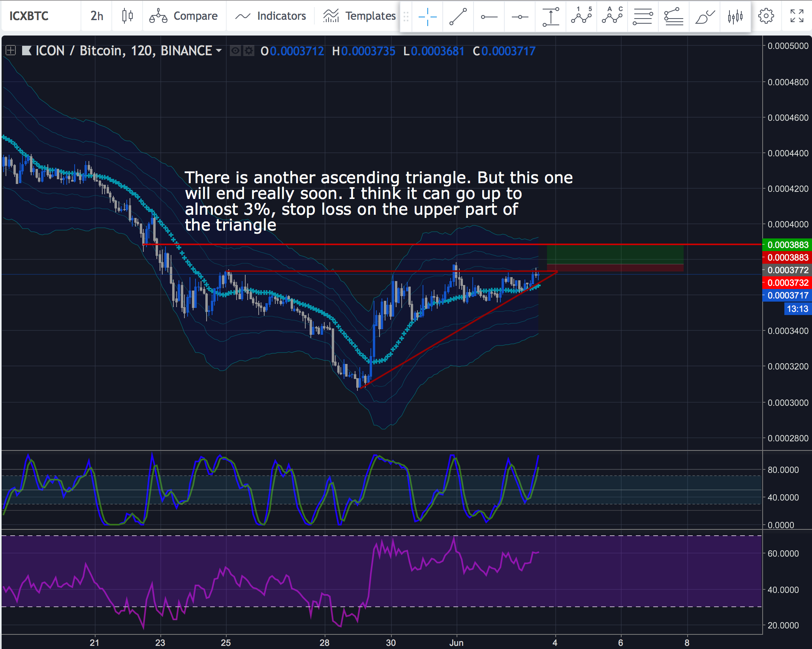Select the horizontal ray tool
Screen dimensions: 812x649
[x=489, y=17]
